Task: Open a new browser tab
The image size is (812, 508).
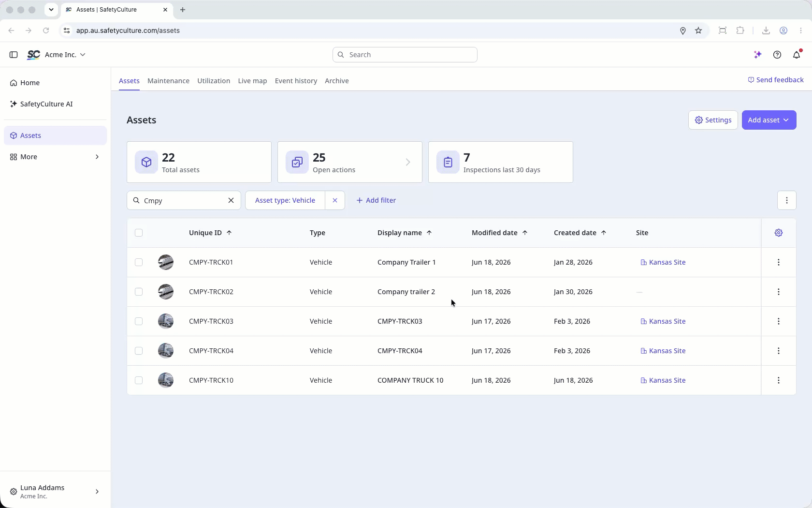Action: (x=183, y=10)
